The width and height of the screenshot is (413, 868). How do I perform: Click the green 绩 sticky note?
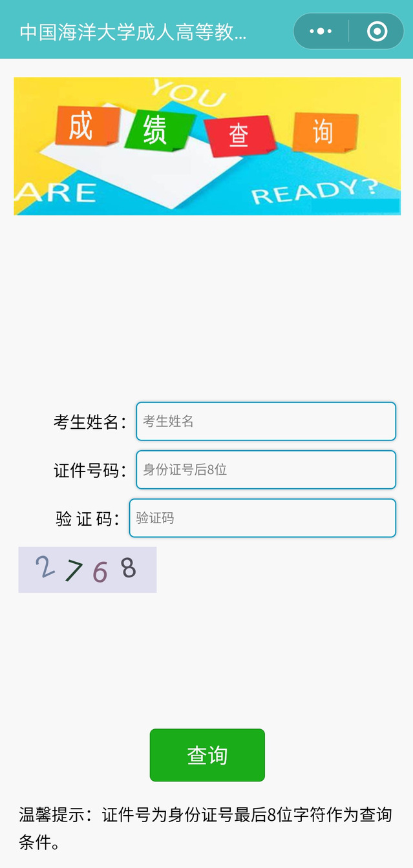(155, 129)
